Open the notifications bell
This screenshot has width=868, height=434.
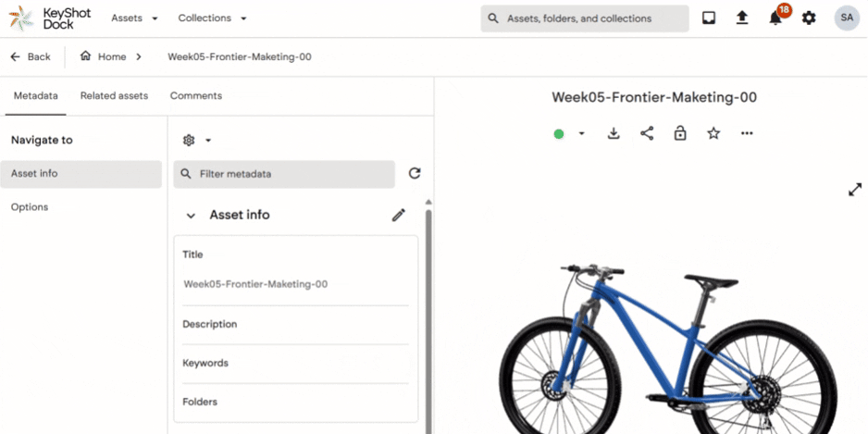775,19
